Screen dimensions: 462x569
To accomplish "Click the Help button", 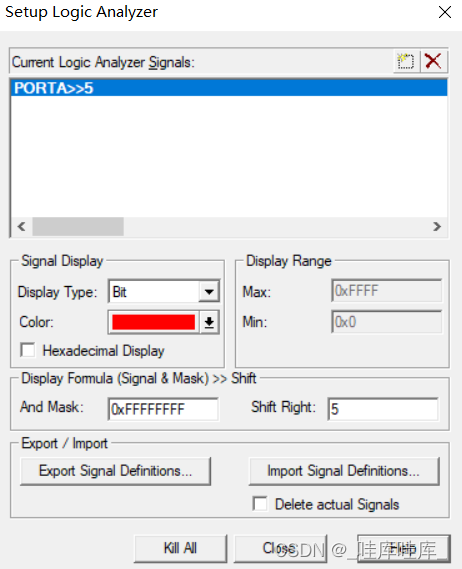I will (x=404, y=548).
